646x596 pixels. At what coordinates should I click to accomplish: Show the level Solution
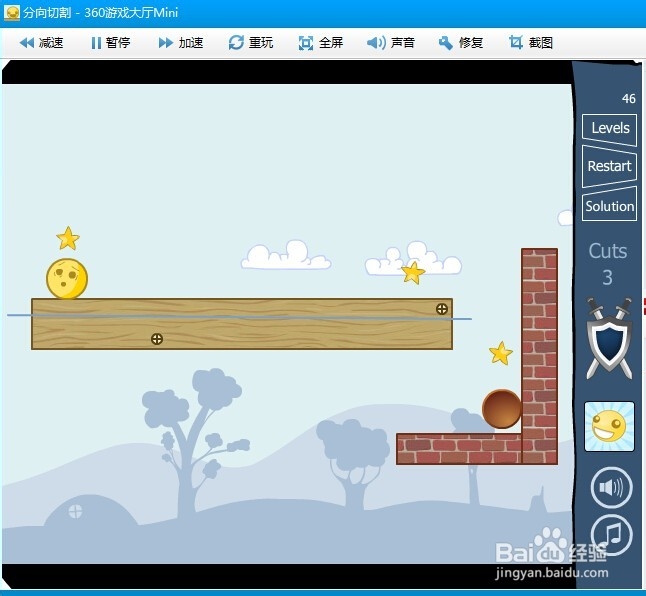610,206
